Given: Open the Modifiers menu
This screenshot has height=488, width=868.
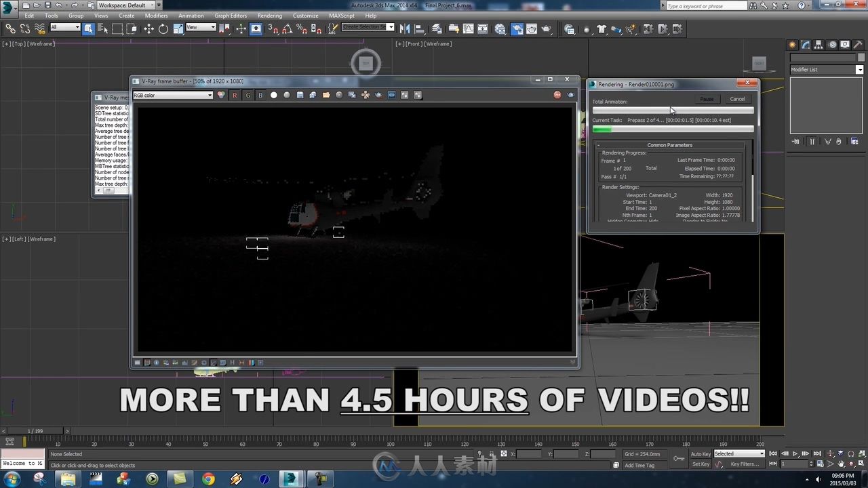Looking at the screenshot, I should pyautogui.click(x=156, y=16).
